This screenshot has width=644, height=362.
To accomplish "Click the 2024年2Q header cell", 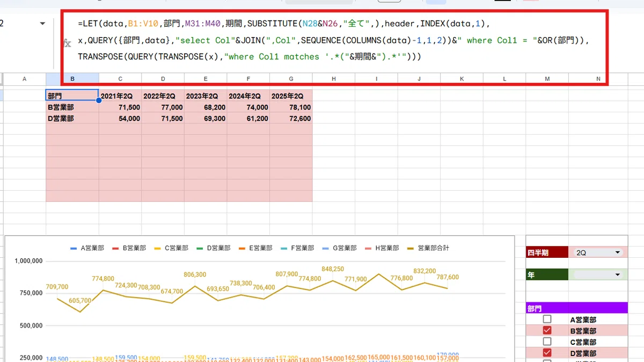I will 248,96.
